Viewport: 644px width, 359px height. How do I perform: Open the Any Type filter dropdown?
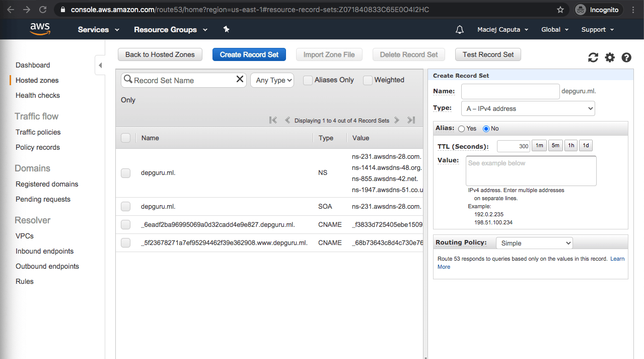pos(272,80)
